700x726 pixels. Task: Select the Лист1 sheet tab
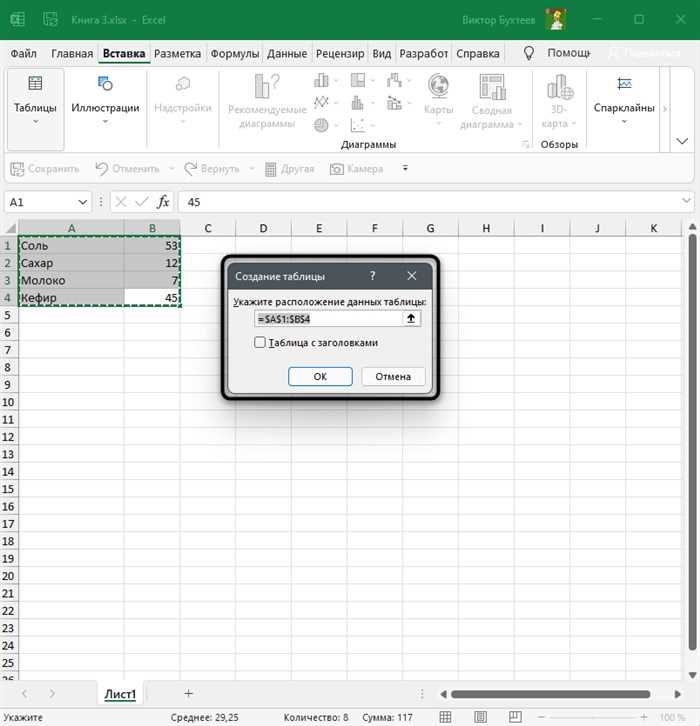coord(120,694)
